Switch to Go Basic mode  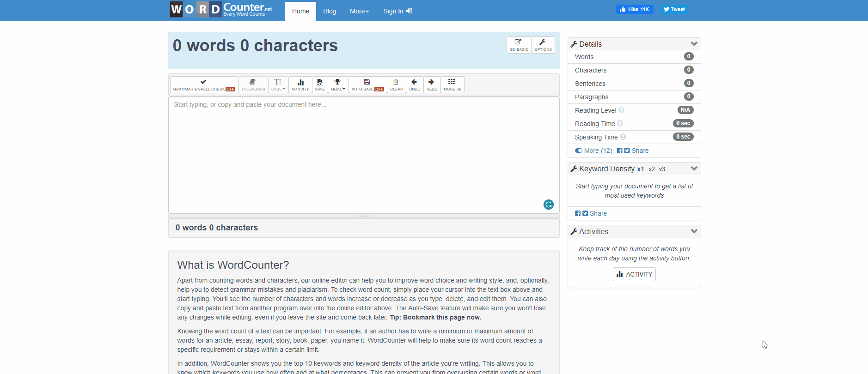click(x=519, y=45)
